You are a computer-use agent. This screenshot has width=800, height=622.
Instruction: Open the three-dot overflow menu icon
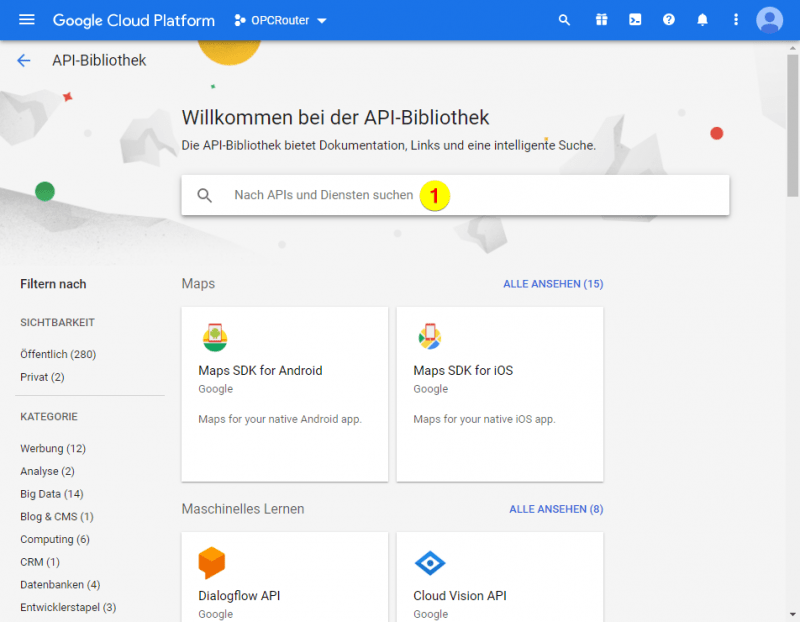(x=735, y=19)
